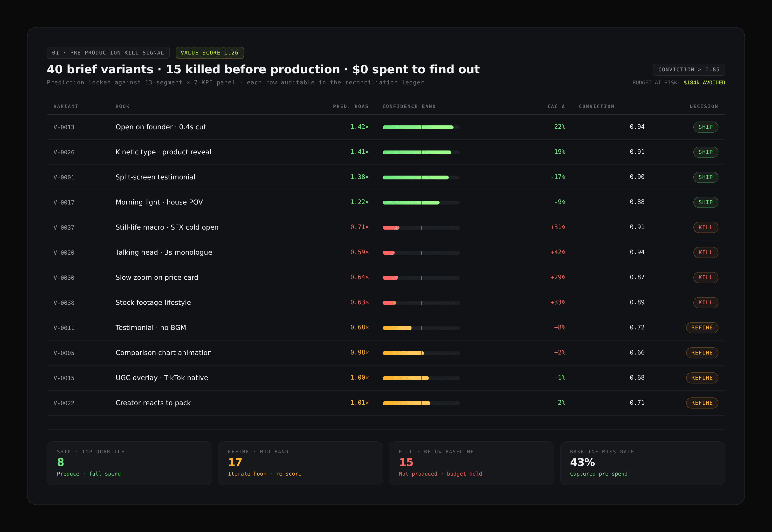The height and width of the screenshot is (532, 772).
Task: Click the CONVICTION column header
Action: (x=596, y=106)
